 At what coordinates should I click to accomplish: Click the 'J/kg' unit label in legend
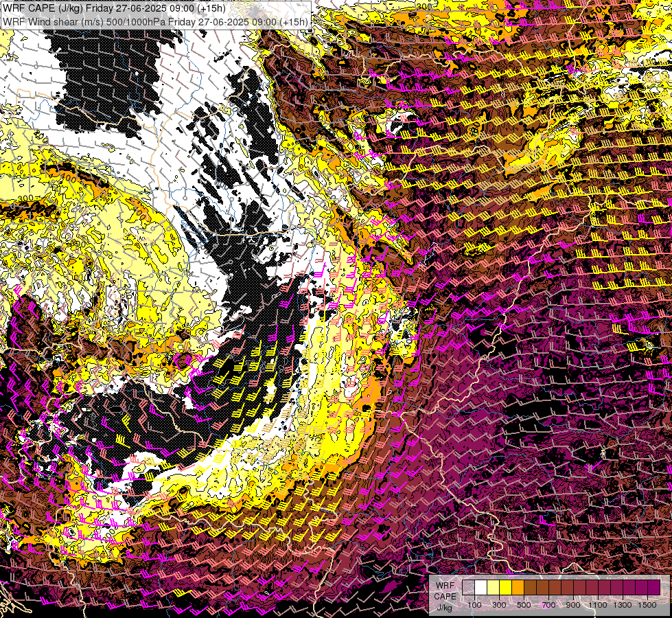445,608
